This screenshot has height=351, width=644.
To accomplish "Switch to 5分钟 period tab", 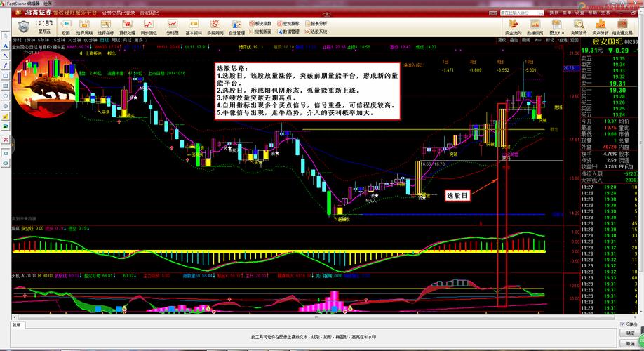I will click(x=43, y=40).
